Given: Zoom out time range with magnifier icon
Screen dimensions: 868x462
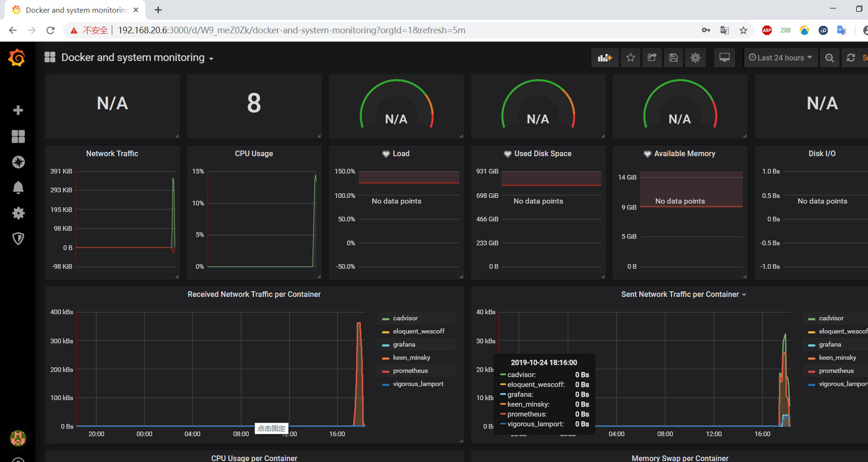Looking at the screenshot, I should [x=829, y=58].
